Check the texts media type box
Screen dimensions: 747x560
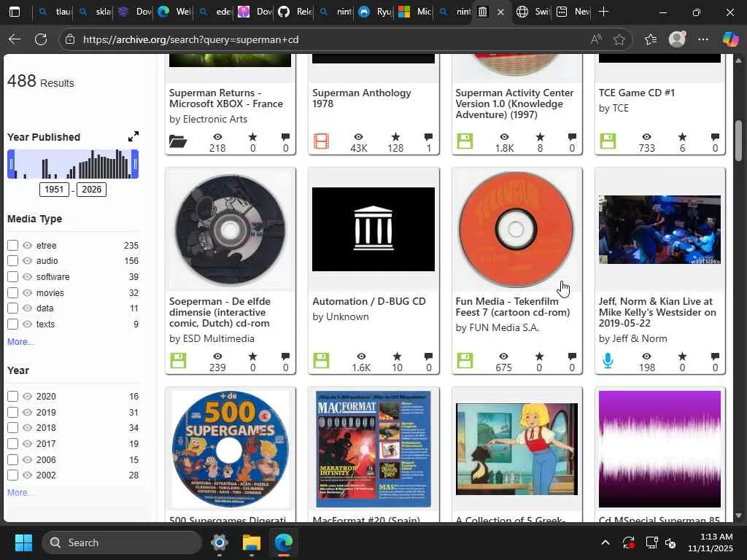pos(13,324)
